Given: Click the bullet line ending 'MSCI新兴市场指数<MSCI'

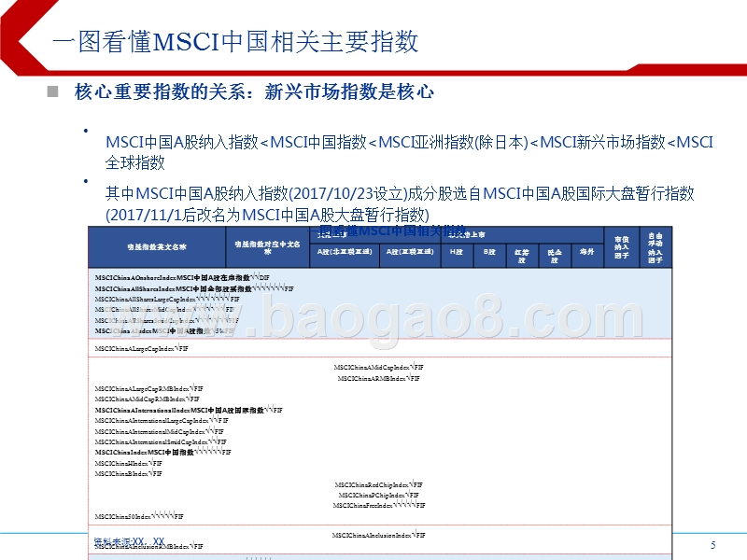Looking at the screenshot, I should click(409, 142).
